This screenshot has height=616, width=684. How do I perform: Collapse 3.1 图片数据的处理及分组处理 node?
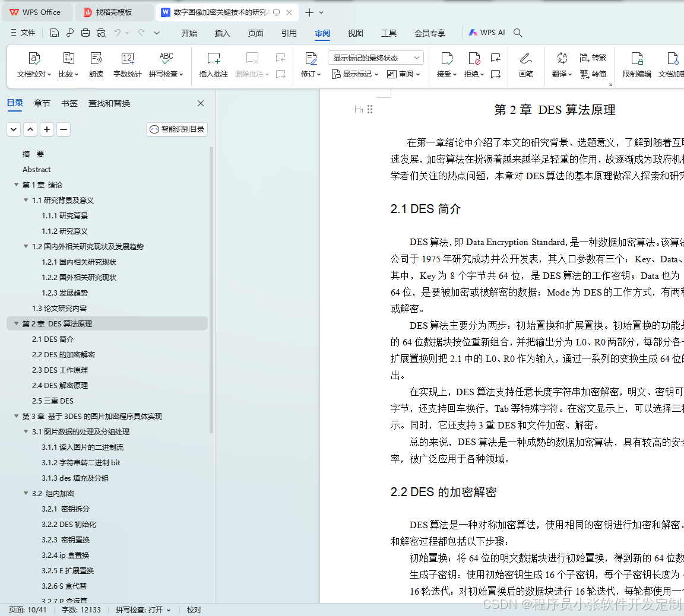[26, 431]
